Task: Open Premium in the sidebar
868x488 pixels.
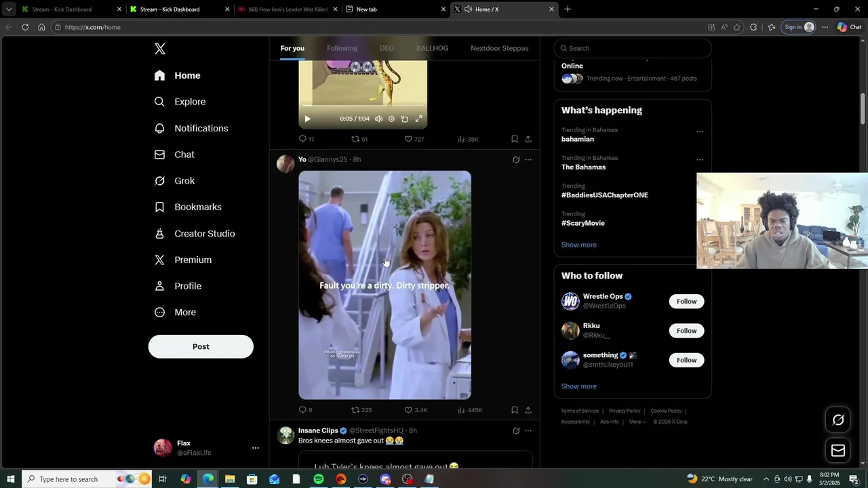Action: point(183,260)
